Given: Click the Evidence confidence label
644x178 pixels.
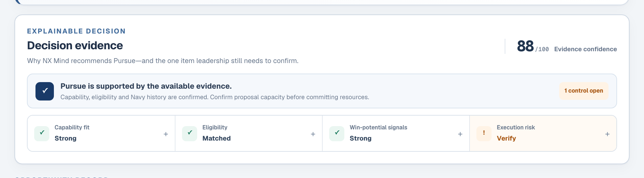Looking at the screenshot, I should tap(586, 49).
